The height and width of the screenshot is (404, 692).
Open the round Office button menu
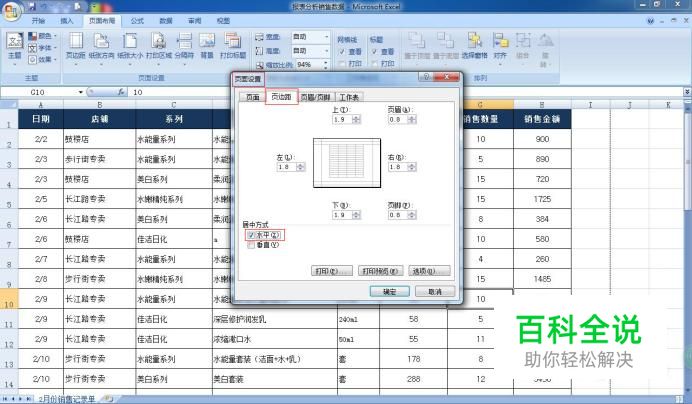pyautogui.click(x=12, y=11)
